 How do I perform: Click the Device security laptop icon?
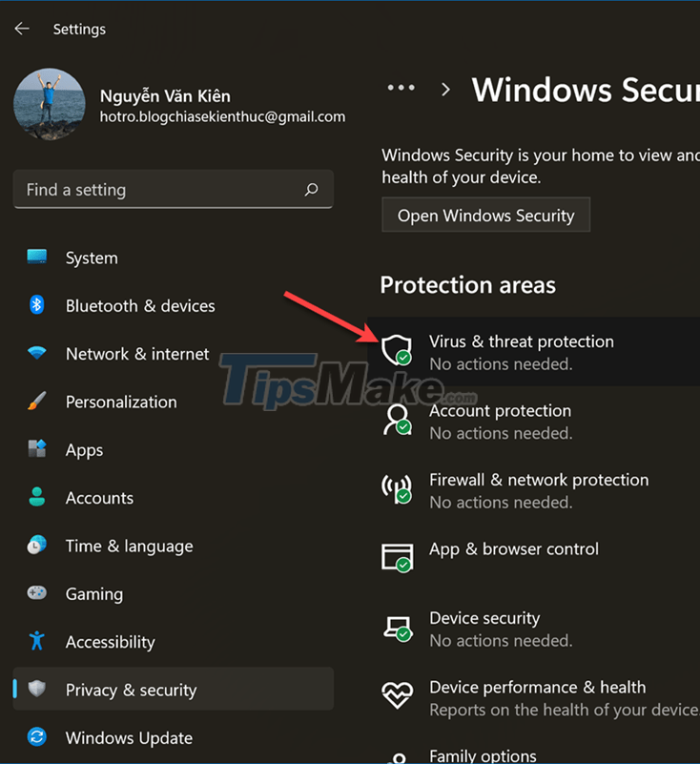pos(396,628)
